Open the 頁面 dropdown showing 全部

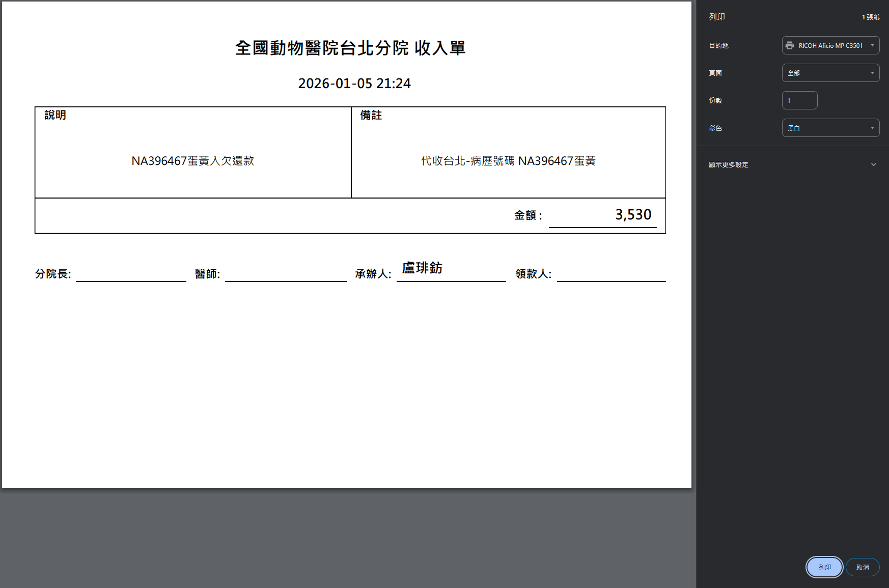pyautogui.click(x=830, y=73)
